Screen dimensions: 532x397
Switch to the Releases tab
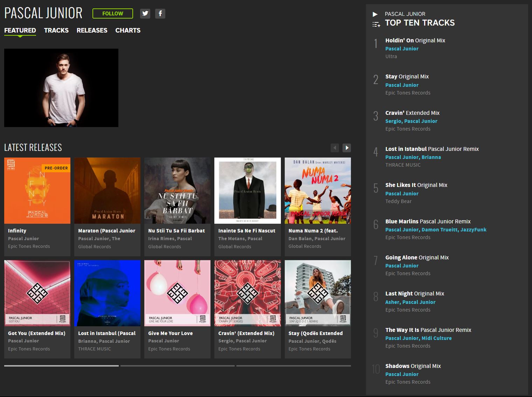(92, 30)
